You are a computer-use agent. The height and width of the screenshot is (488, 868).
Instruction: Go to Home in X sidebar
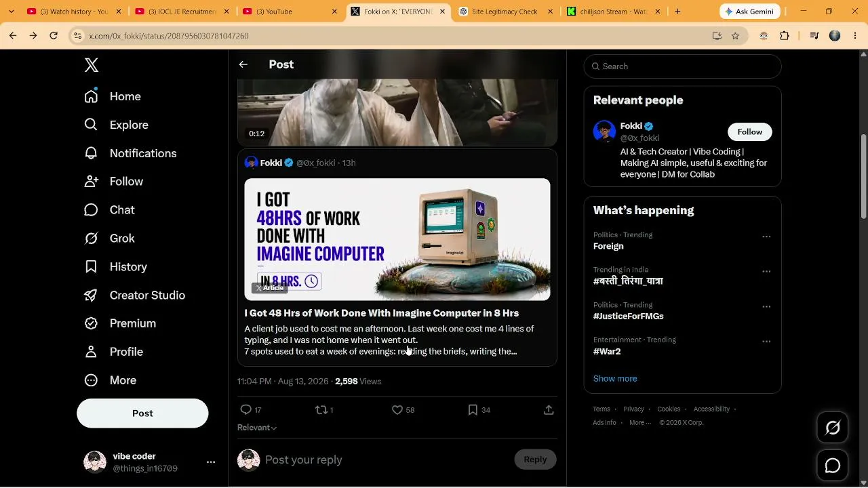[113, 96]
